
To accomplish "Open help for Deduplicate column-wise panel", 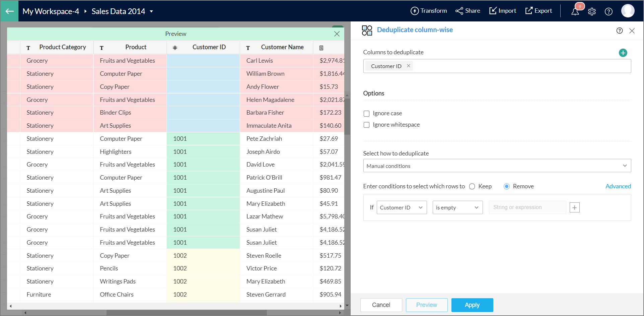I will (619, 30).
